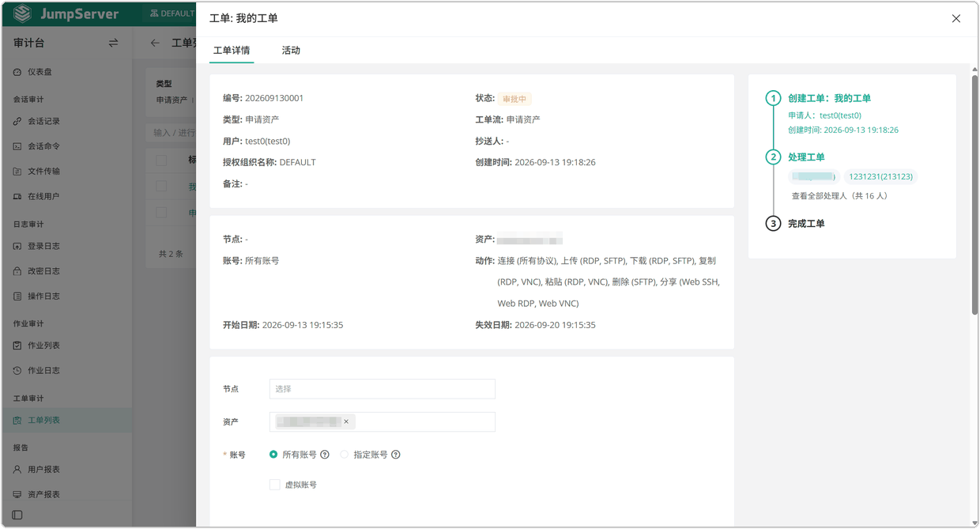Click applicant test0(test0) in the ticket timeline

[x=840, y=115]
